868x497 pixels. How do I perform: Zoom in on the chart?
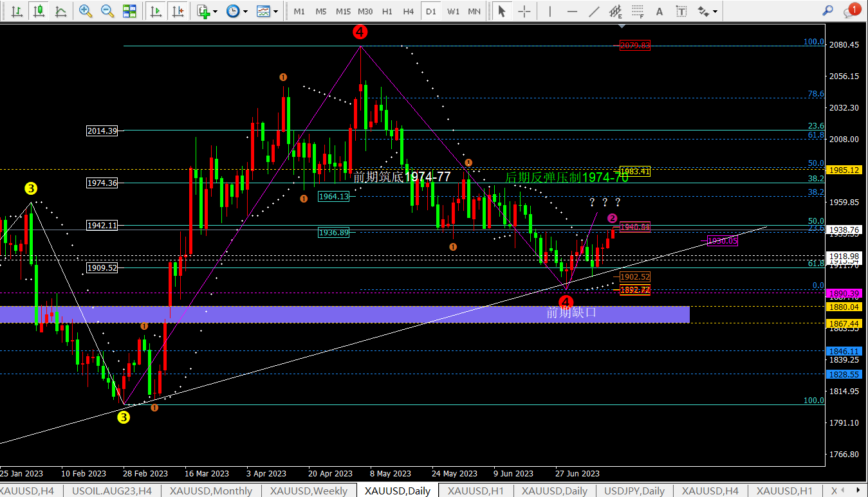[85, 11]
